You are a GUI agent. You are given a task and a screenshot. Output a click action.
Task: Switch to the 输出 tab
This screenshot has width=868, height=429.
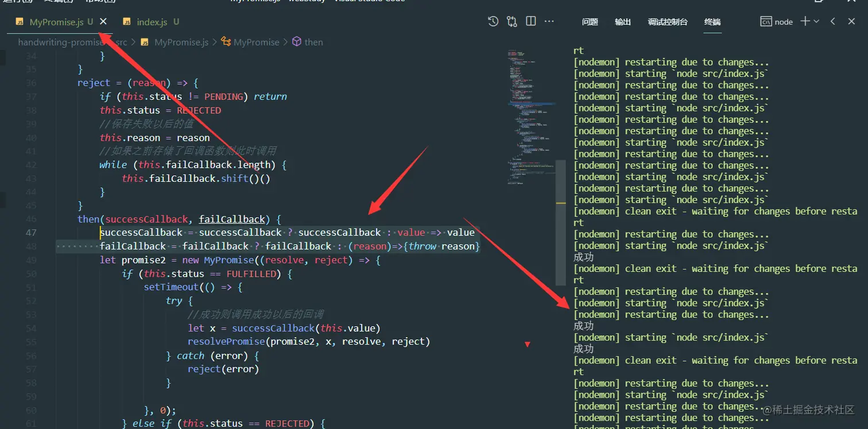(x=623, y=22)
